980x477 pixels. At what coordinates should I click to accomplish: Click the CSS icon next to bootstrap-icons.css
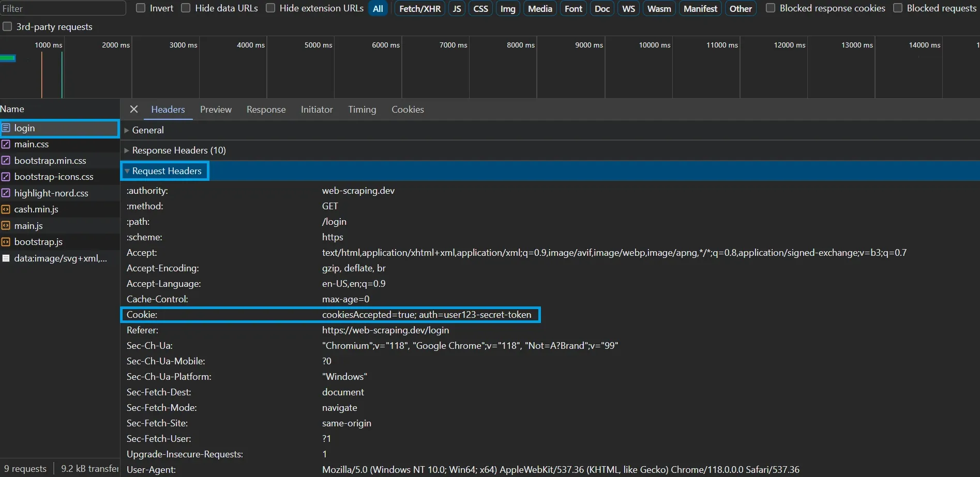click(7, 176)
